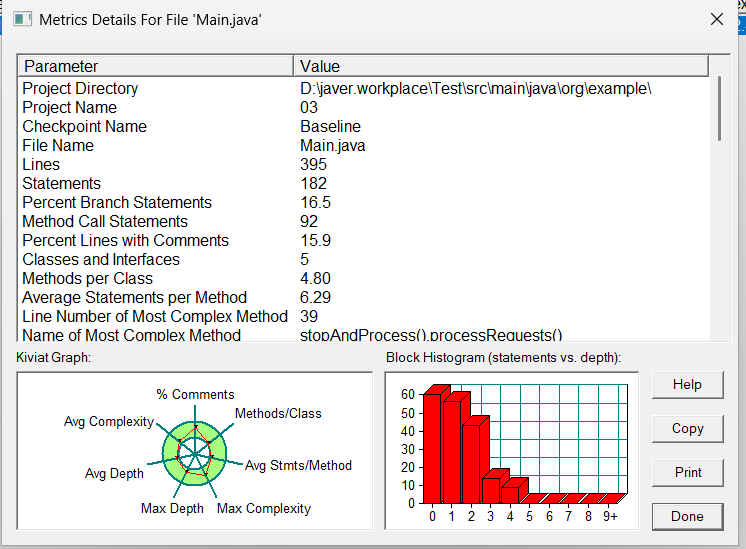Select the Percent Branch Statements row

364,203
